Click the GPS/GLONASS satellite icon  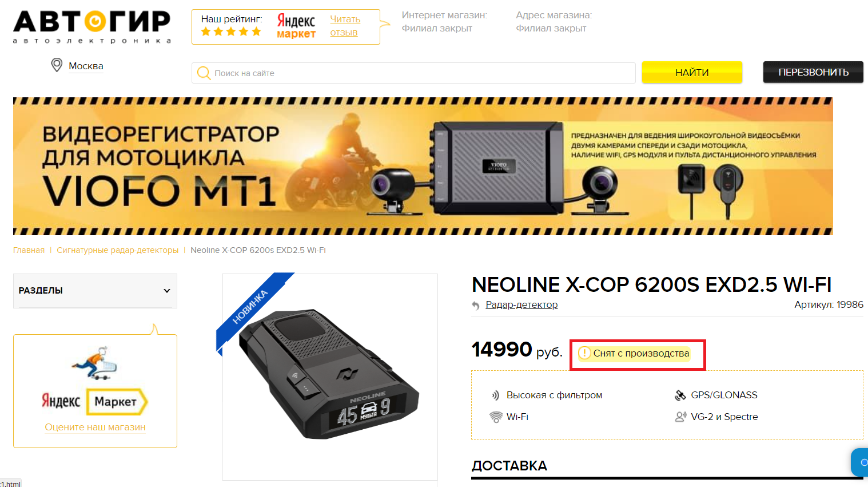click(680, 395)
